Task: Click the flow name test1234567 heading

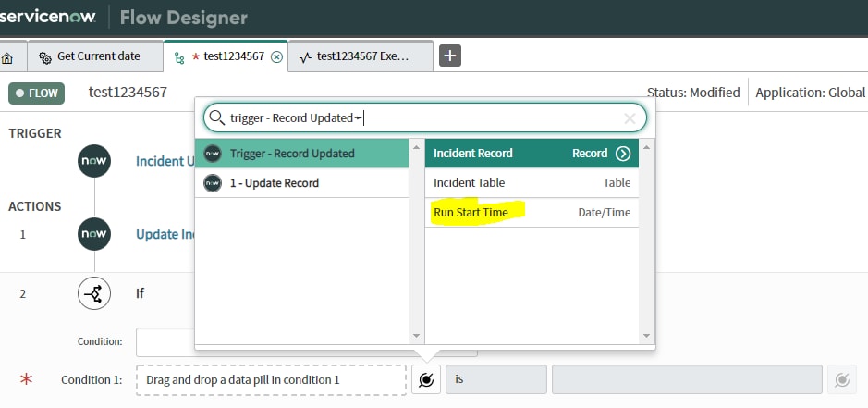Action: [128, 92]
